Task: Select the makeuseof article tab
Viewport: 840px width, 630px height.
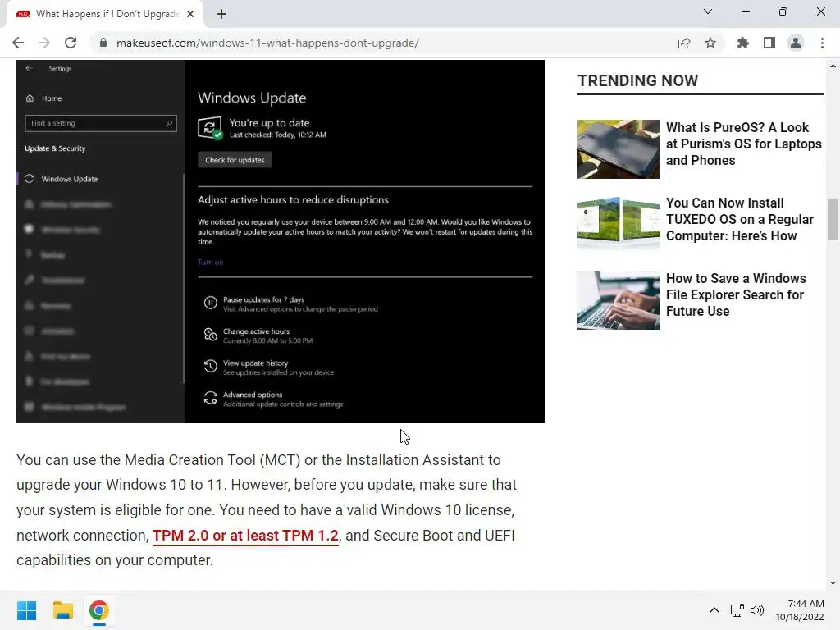Action: 105,15
